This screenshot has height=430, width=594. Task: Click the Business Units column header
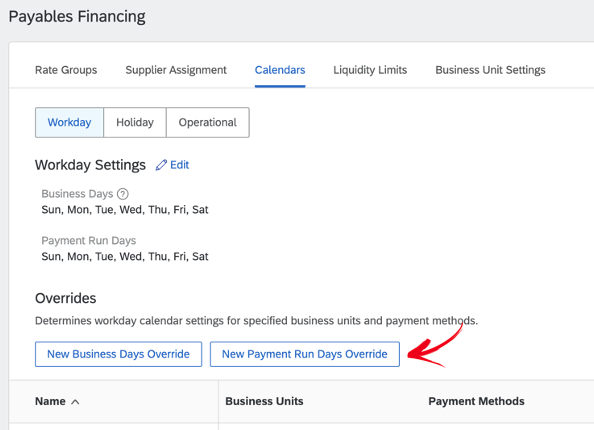point(264,401)
